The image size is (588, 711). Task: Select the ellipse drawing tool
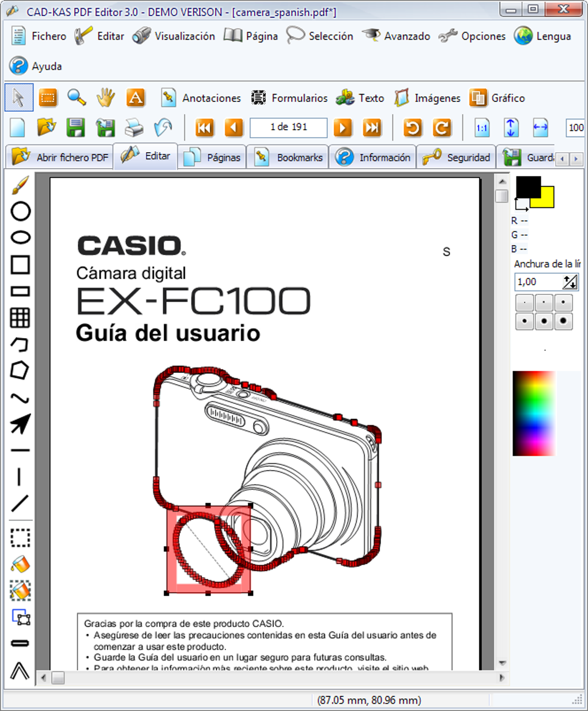21,237
